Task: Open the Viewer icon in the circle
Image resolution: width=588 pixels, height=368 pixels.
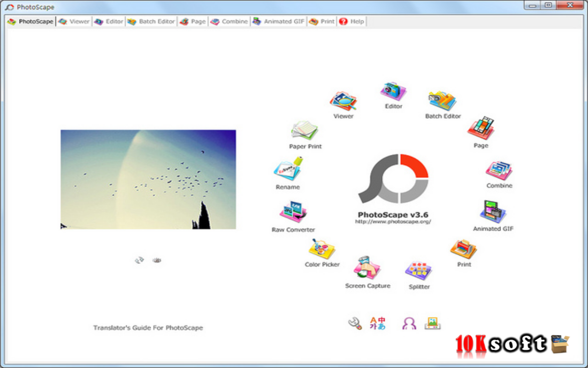Action: tap(343, 101)
